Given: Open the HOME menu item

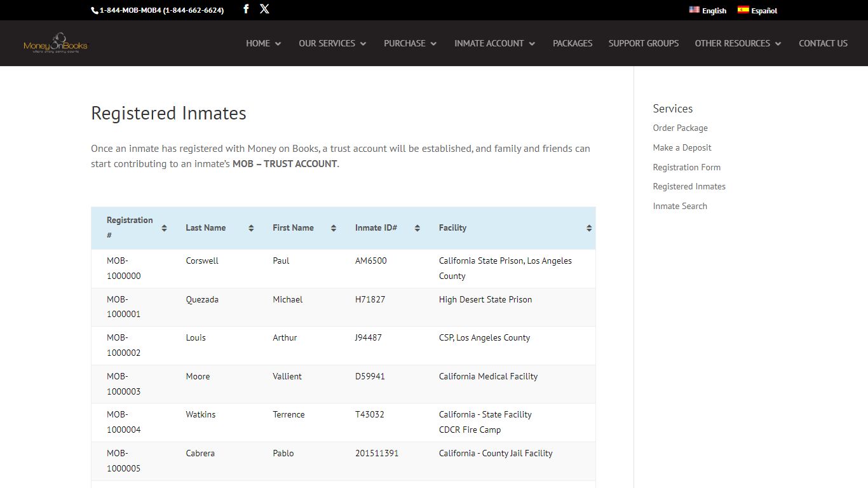Looking at the screenshot, I should pyautogui.click(x=258, y=43).
